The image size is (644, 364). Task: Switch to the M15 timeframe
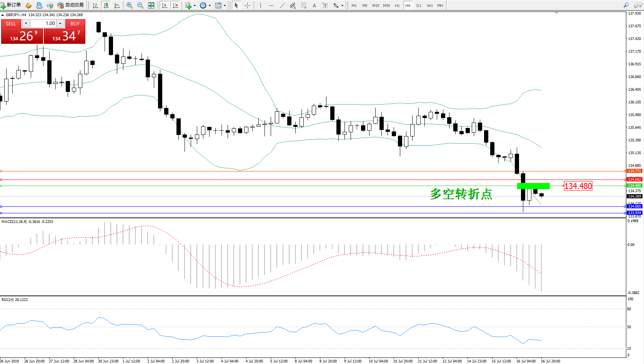[375, 5]
